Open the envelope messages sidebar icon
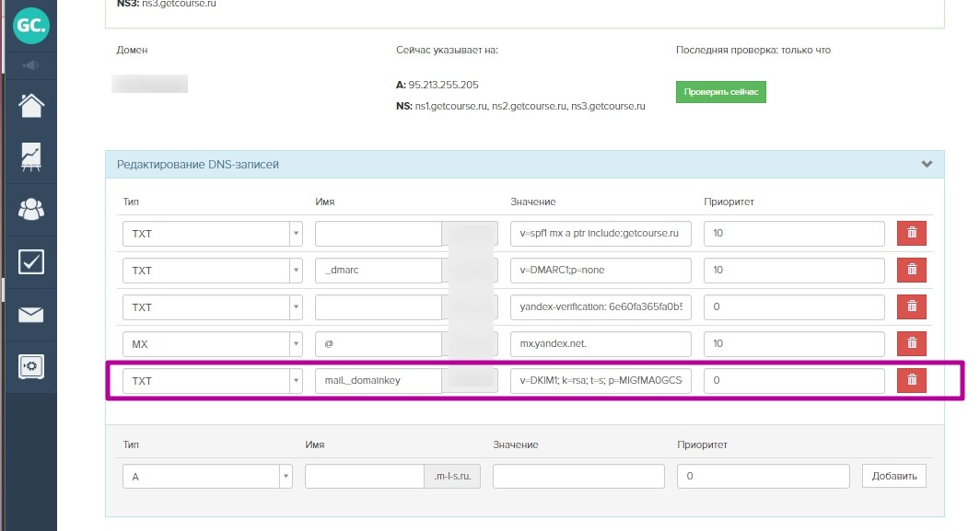Viewport: 980px width, 531px height. tap(30, 314)
